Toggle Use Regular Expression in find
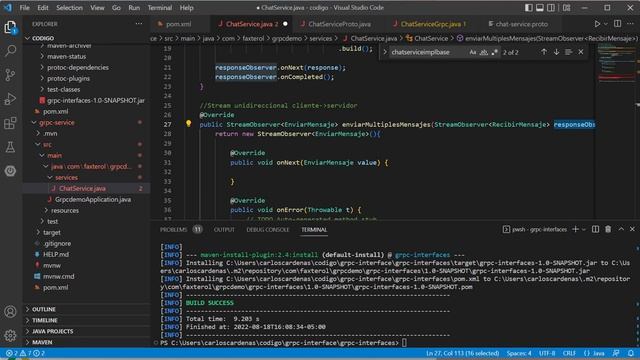 (x=494, y=52)
